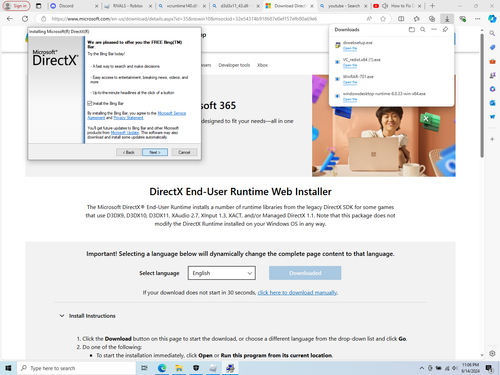This screenshot has height=375, width=500.
Task: Click the page vertical scrollbar thumb
Action: [x=482, y=95]
